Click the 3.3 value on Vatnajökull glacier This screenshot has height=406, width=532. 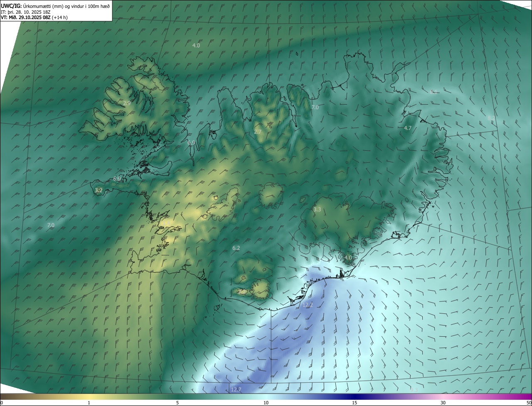[317, 210]
